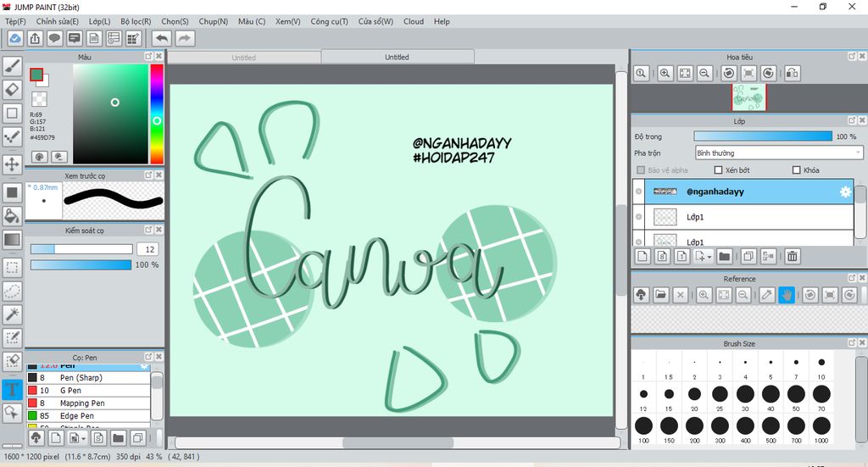
Task: Toggle the hand tool in the Reference panel
Action: 787,295
